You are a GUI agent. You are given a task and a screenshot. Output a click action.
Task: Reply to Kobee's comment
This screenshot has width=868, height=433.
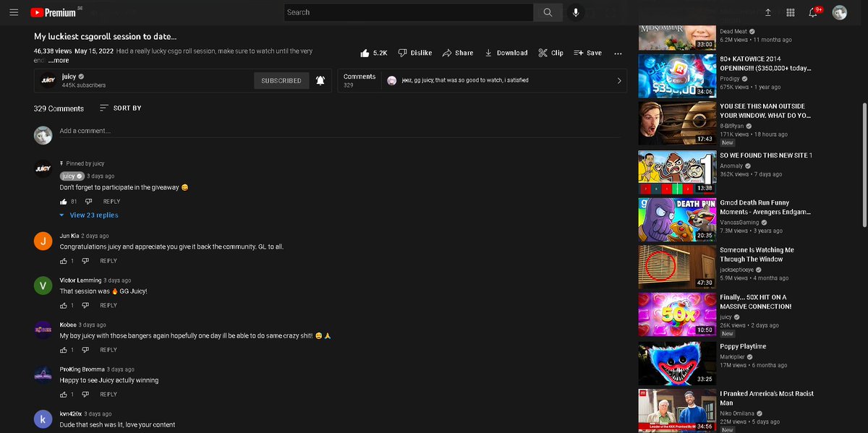(109, 351)
